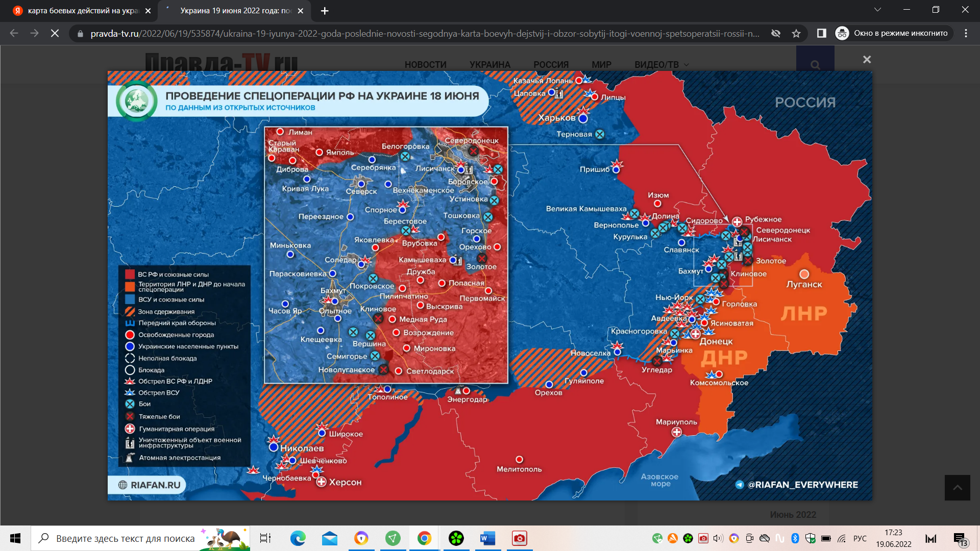
Task: Open a new browser tab
Action: (x=325, y=11)
